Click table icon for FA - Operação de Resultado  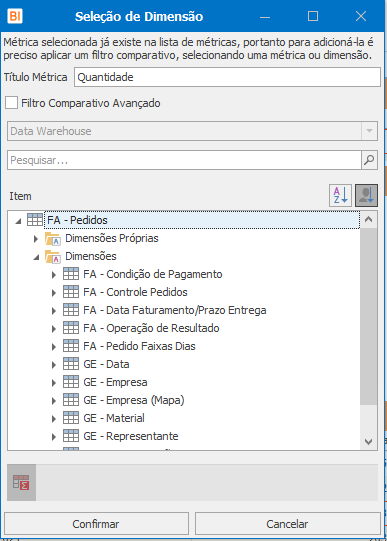pyautogui.click(x=71, y=328)
